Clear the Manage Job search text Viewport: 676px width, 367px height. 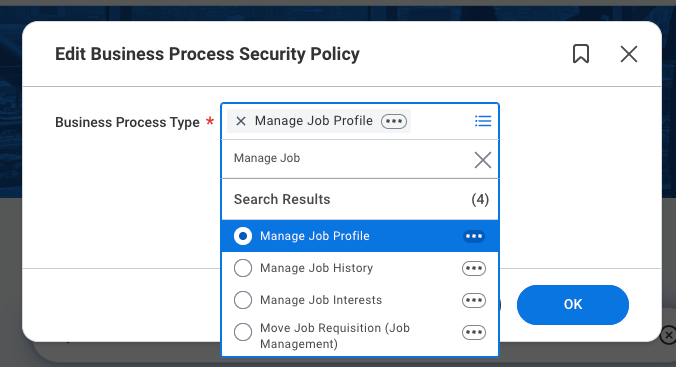click(482, 160)
